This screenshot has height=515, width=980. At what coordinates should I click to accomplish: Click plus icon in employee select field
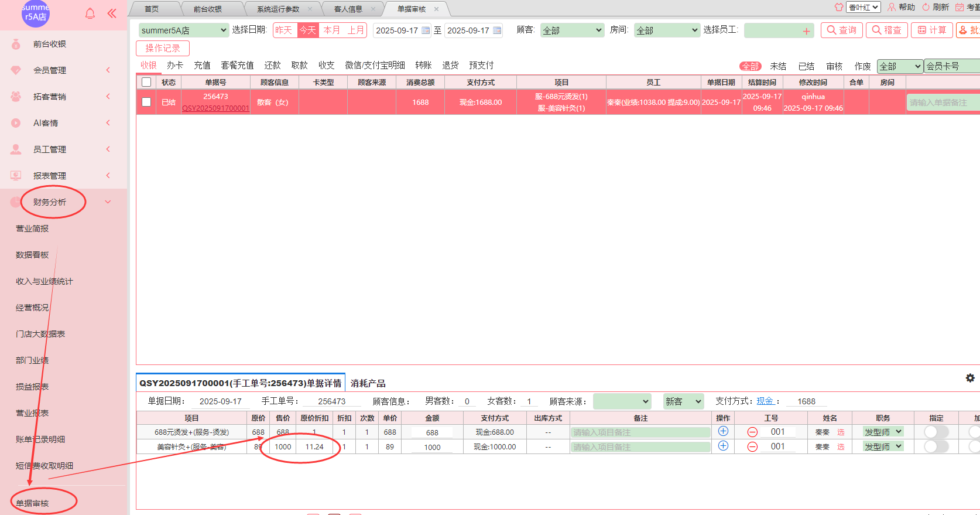pyautogui.click(x=806, y=31)
